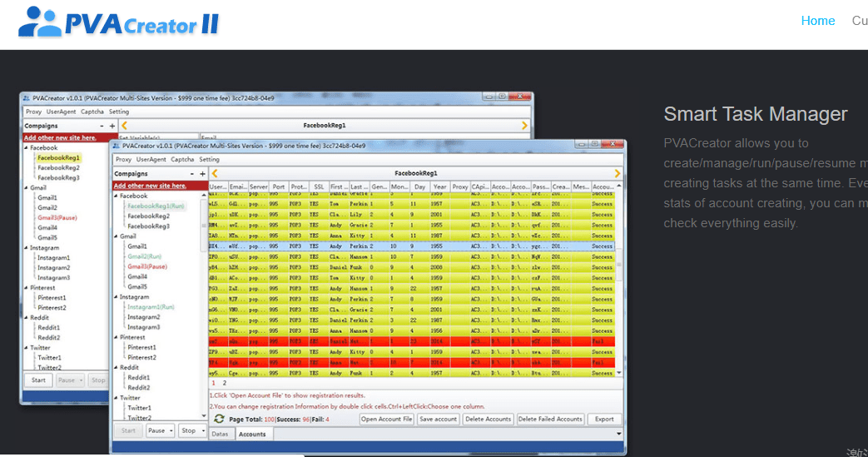Select highlighted FacebookReg1 in back window tree
This screenshot has height=457, width=868.
[58, 158]
